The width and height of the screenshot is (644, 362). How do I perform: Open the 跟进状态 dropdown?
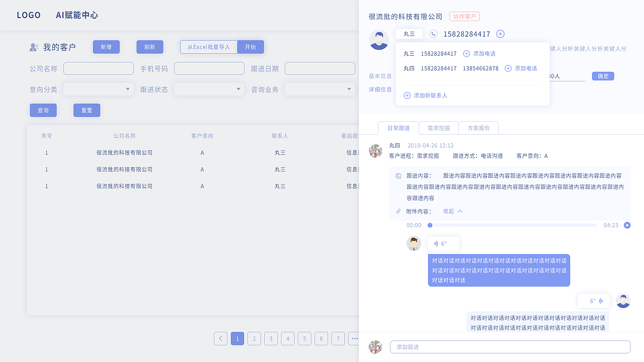pyautogui.click(x=209, y=88)
